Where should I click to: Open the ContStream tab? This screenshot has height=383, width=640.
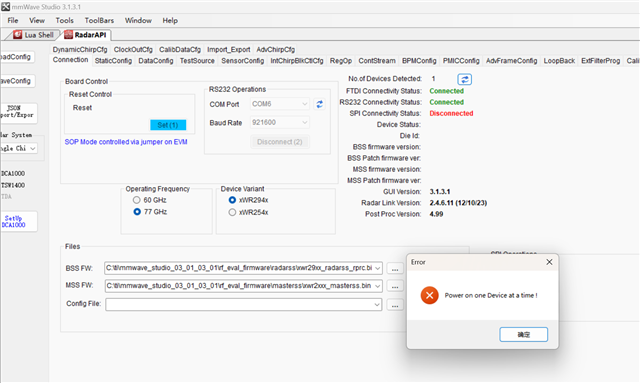(x=377, y=61)
